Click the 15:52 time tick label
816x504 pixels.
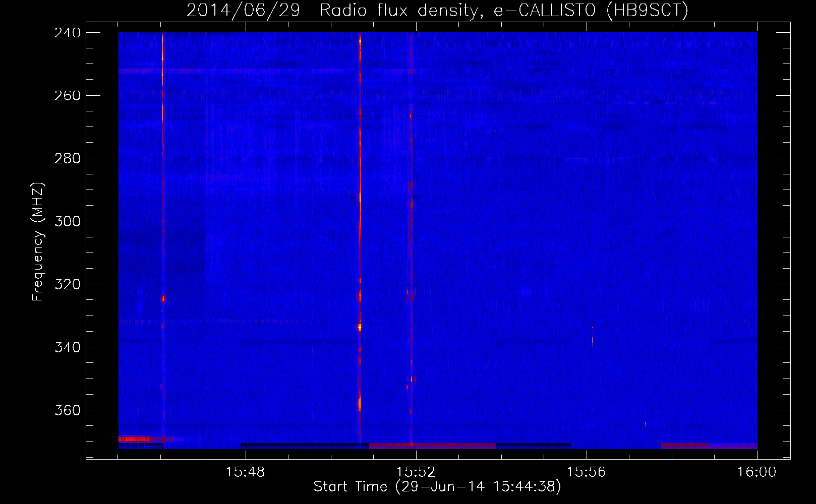coord(416,472)
